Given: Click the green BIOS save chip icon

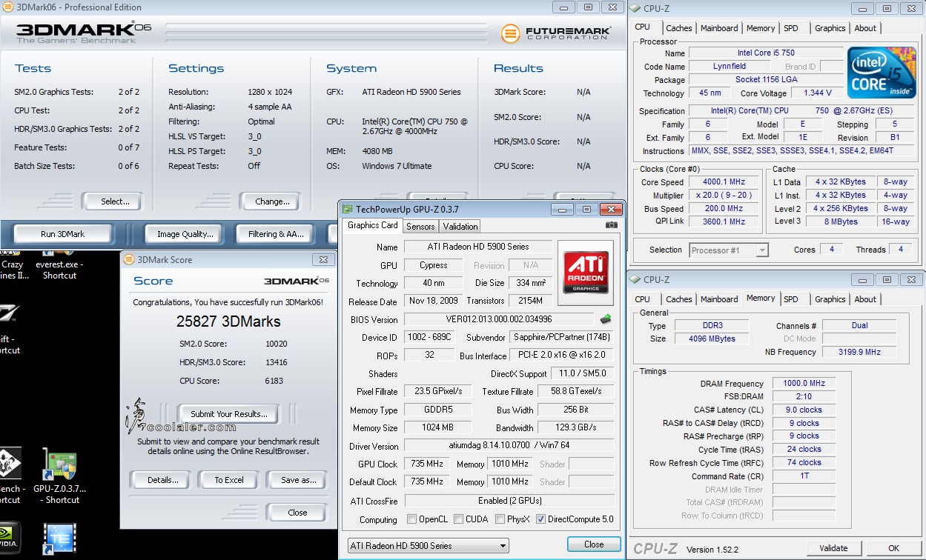Looking at the screenshot, I should [606, 319].
